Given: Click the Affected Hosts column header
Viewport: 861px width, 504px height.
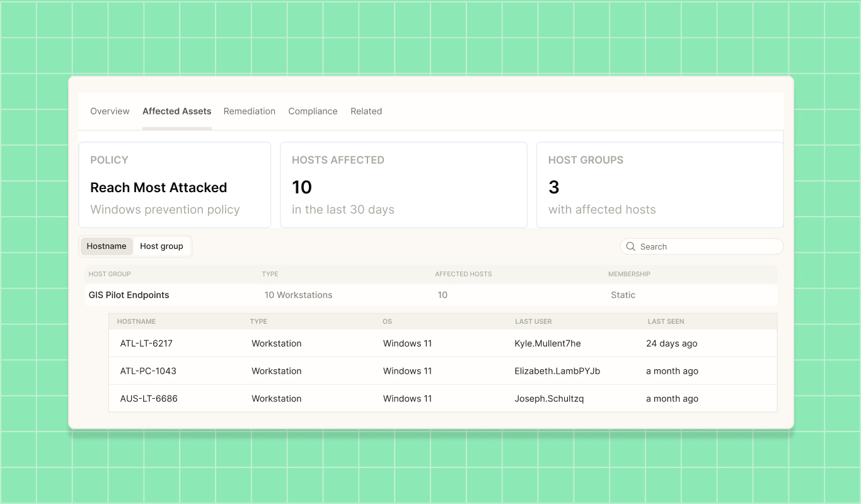Looking at the screenshot, I should pyautogui.click(x=463, y=274).
